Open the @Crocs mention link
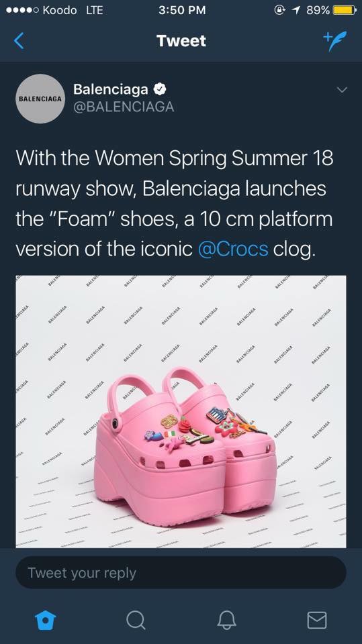This screenshot has width=362, height=644. [233, 248]
